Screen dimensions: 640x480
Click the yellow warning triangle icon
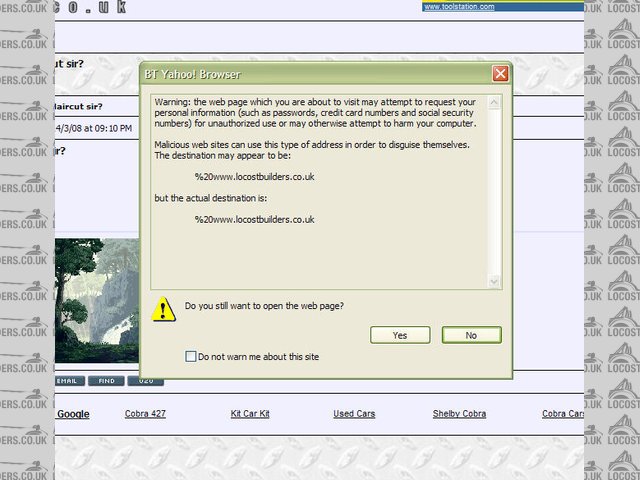(x=163, y=309)
